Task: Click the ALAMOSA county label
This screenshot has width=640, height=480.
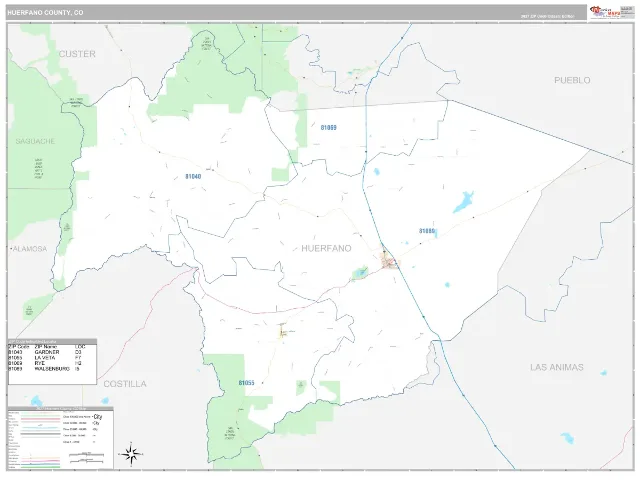Action: (x=30, y=249)
